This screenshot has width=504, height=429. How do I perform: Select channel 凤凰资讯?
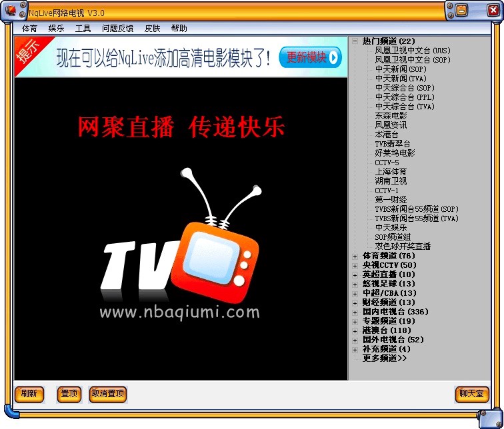click(x=391, y=125)
